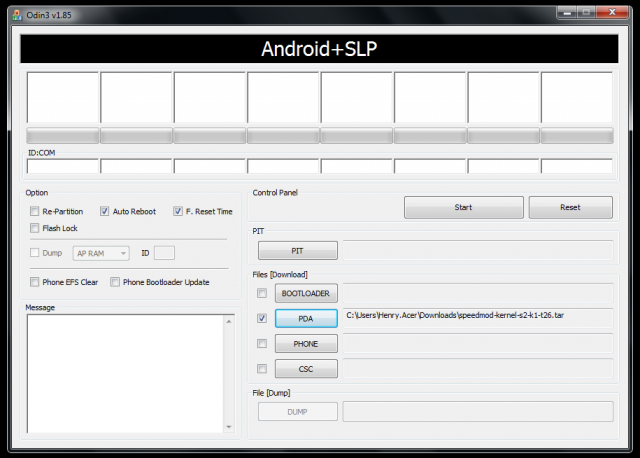Click the ID:COM label
This screenshot has width=640, height=458.
pos(42,153)
